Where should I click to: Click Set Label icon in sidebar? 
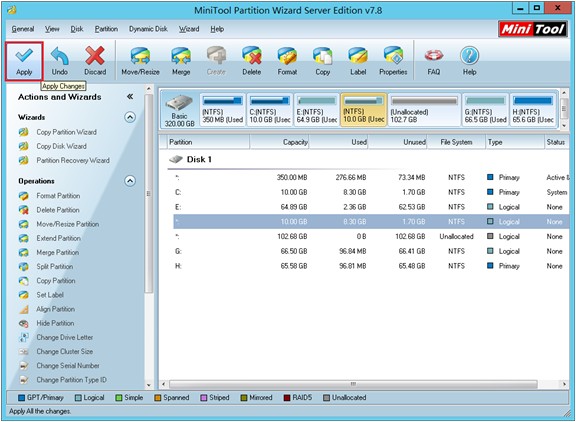pyautogui.click(x=24, y=295)
